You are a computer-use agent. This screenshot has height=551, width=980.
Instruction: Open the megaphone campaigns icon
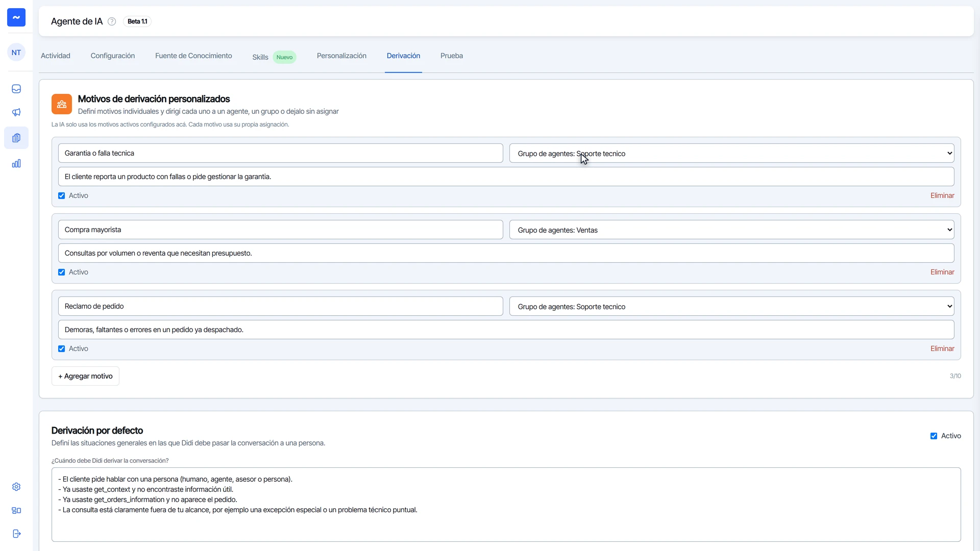point(16,112)
